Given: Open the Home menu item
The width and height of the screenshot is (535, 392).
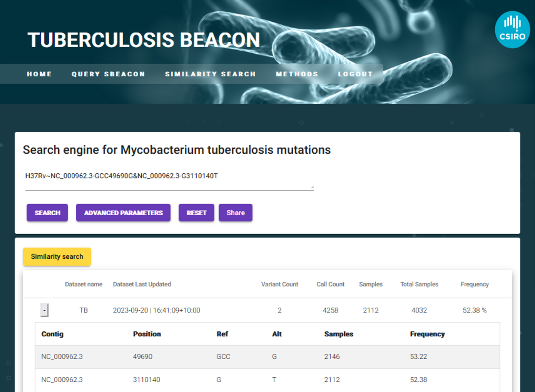Looking at the screenshot, I should coord(39,74).
